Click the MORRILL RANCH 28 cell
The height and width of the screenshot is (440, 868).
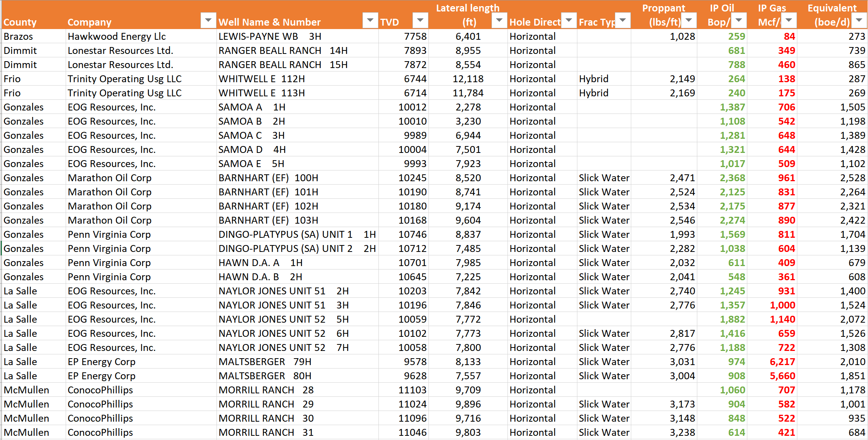click(298, 390)
